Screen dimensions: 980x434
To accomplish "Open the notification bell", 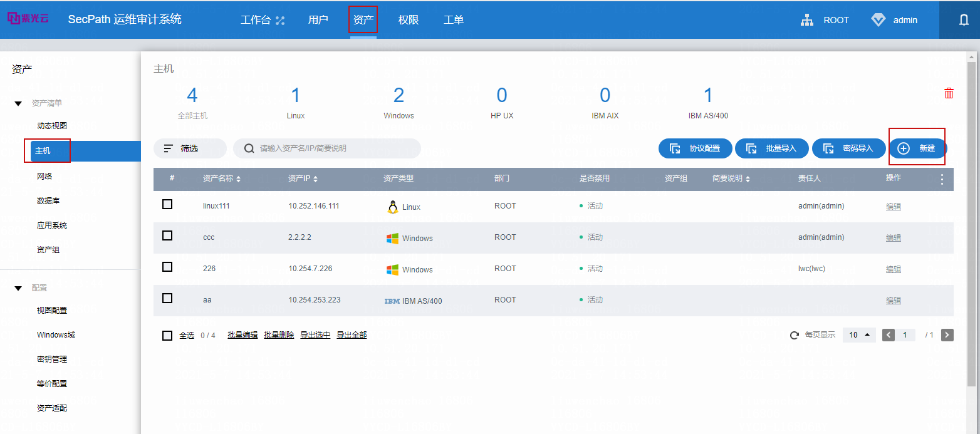I will tap(964, 20).
